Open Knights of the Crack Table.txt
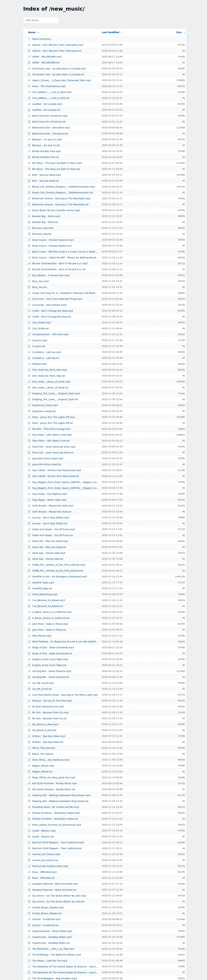The height and width of the screenshot is (980, 207). coord(49,665)
